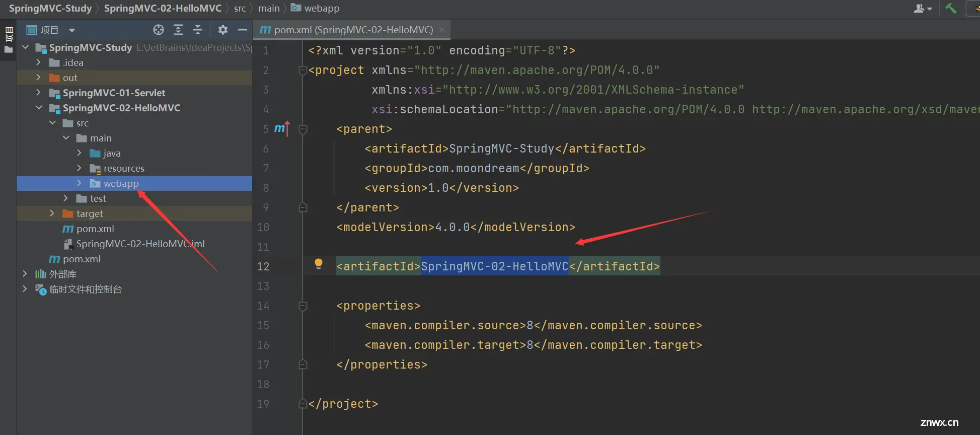This screenshot has width=980, height=435.
Task: Expand the 临时文件和控制台 node
Action: pos(25,289)
